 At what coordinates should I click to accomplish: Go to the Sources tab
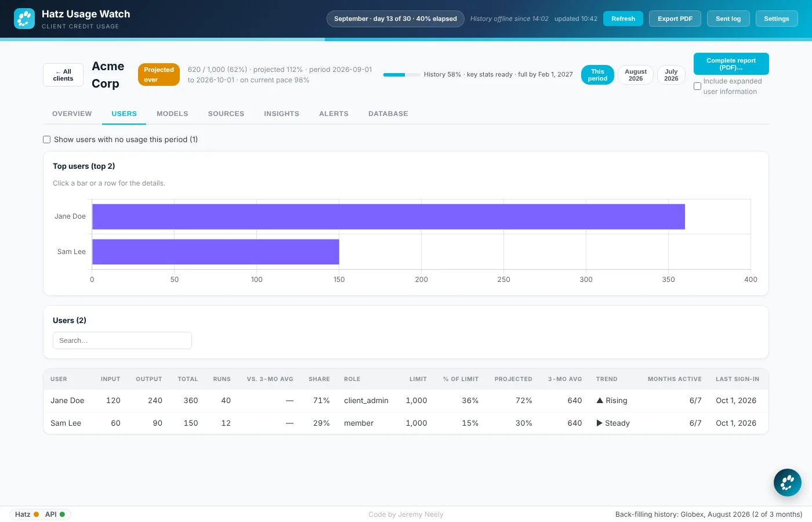pos(226,114)
